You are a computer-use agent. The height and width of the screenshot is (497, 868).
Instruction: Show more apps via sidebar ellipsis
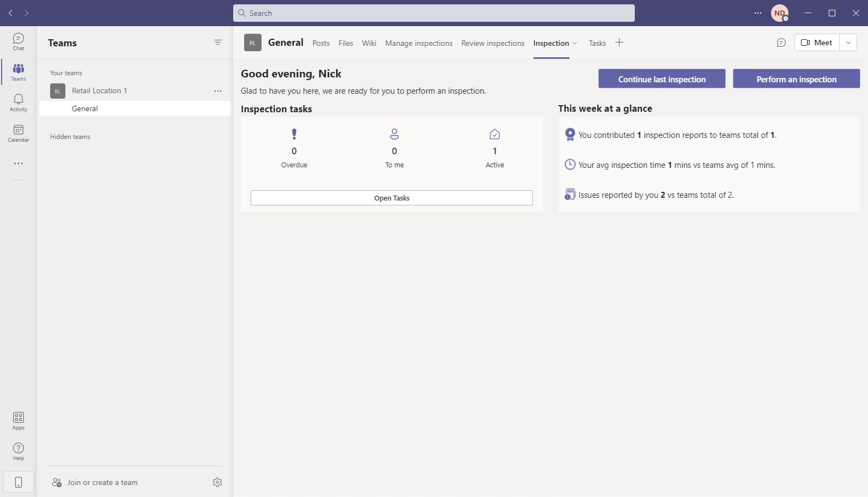point(19,163)
